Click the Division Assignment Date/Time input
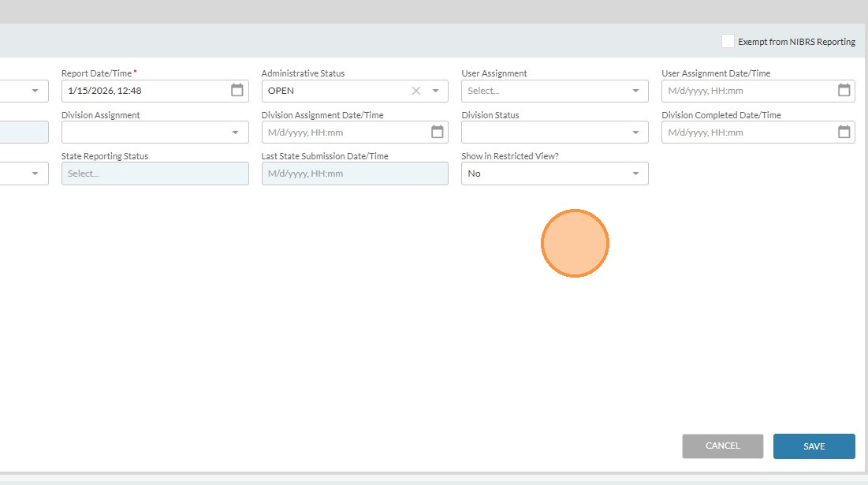Screen dimensions: 868x485 coord(343,132)
